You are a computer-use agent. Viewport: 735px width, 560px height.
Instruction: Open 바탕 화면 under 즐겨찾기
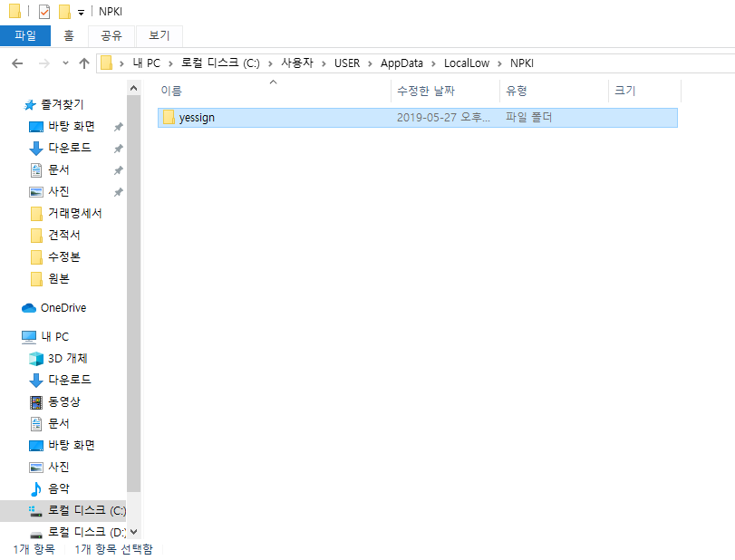(72, 127)
